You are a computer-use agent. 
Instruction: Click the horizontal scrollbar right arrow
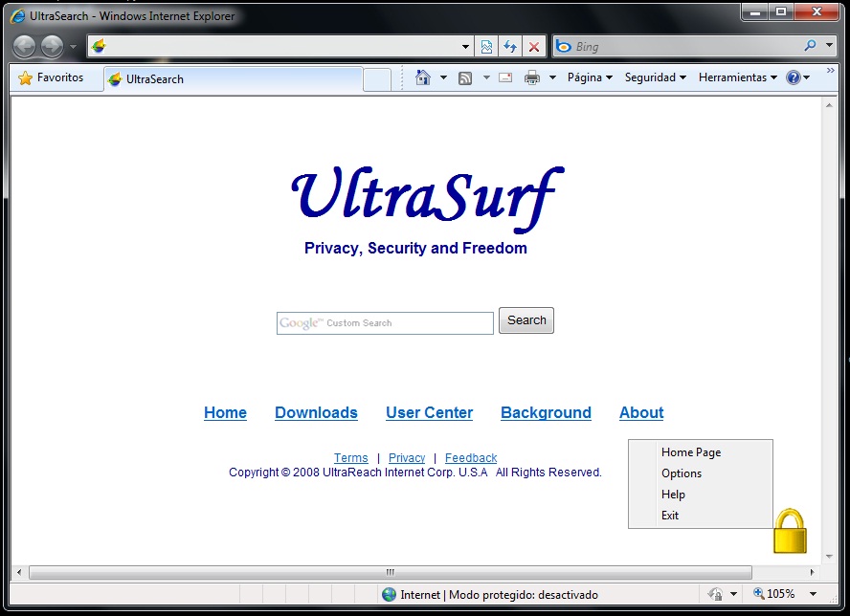[x=812, y=572]
